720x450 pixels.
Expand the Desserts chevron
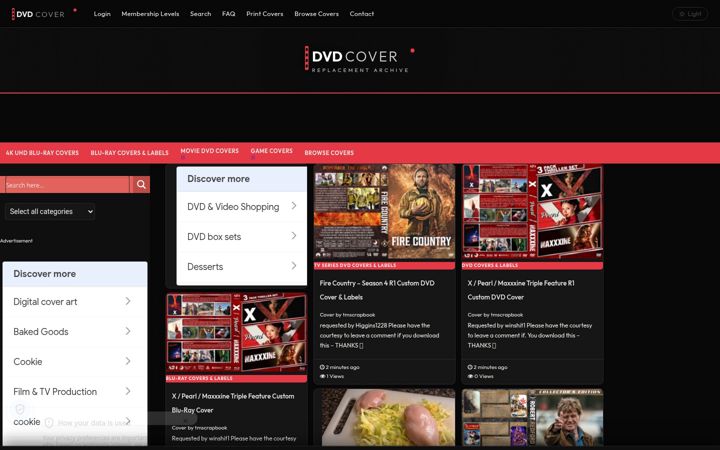click(294, 265)
